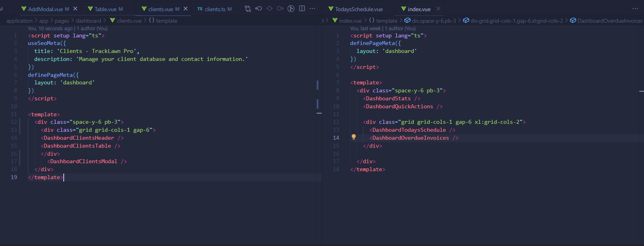Image resolution: width=644 pixels, height=246 pixels.
Task: Click 'You, 10 seconds ago' blame codelens
Action: coord(50,29)
